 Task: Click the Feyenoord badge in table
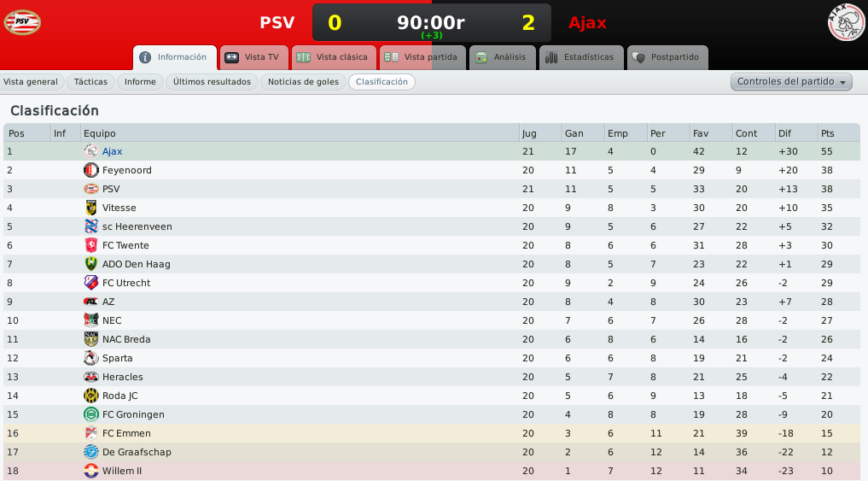pos(90,170)
